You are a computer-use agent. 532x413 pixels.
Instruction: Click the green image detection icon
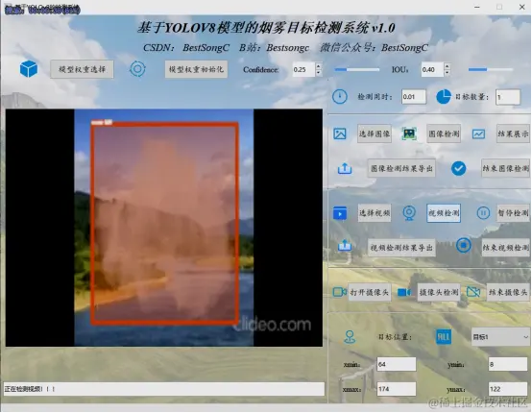409,134
